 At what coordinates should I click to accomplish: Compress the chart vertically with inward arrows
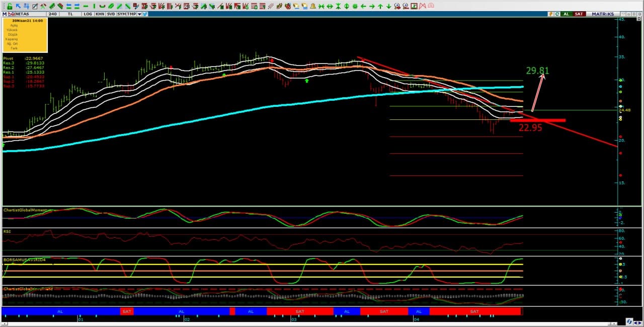coord(338,6)
